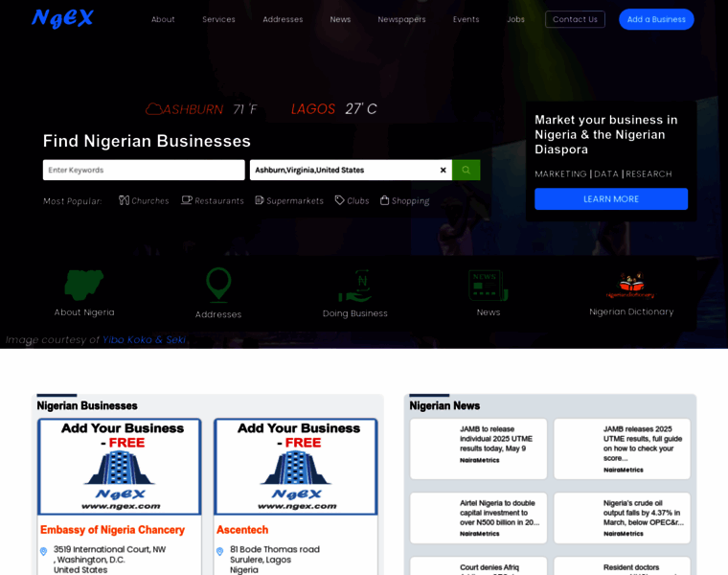Follow the Yibo Koko & Seki link
The width and height of the screenshot is (728, 575).
[x=144, y=339]
